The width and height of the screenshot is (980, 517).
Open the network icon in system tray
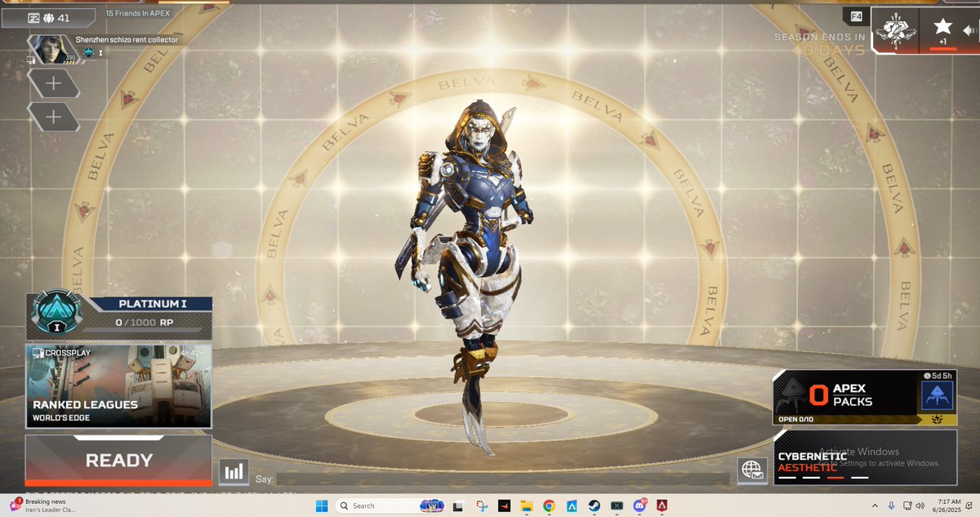pyautogui.click(x=906, y=506)
